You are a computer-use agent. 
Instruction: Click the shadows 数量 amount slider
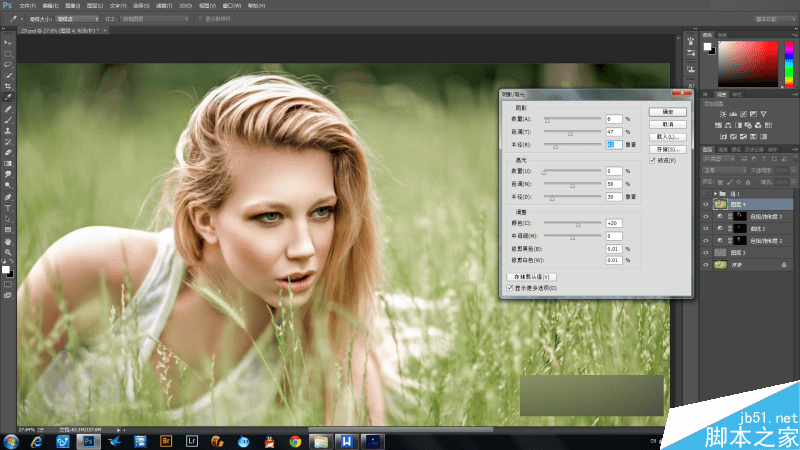point(546,118)
